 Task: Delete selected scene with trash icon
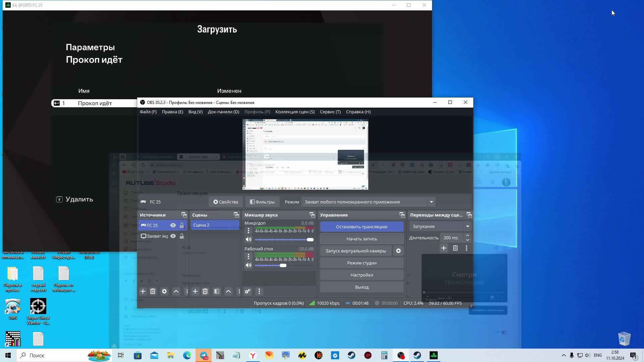[205, 291]
